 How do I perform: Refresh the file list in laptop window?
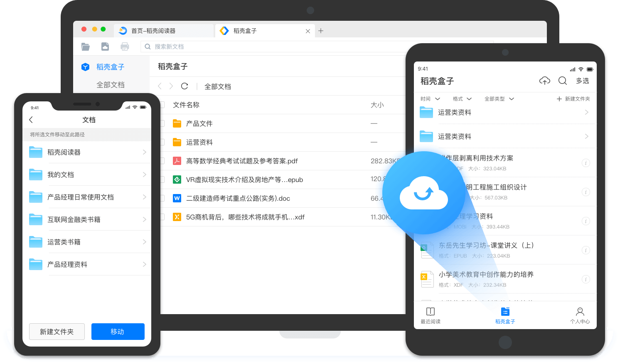tap(185, 86)
